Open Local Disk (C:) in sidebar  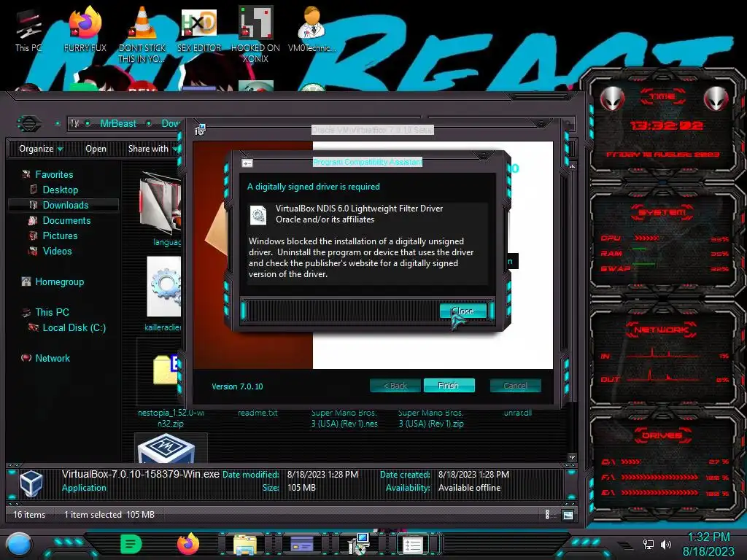click(74, 327)
